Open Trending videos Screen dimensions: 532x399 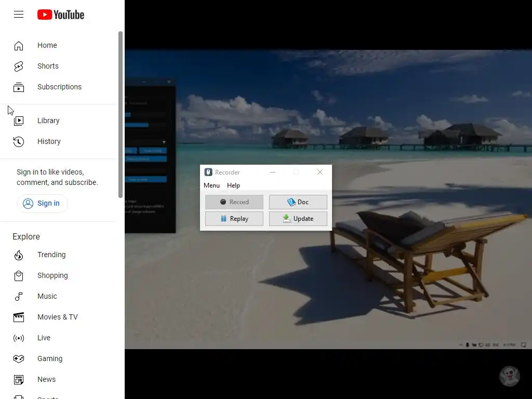[51, 255]
